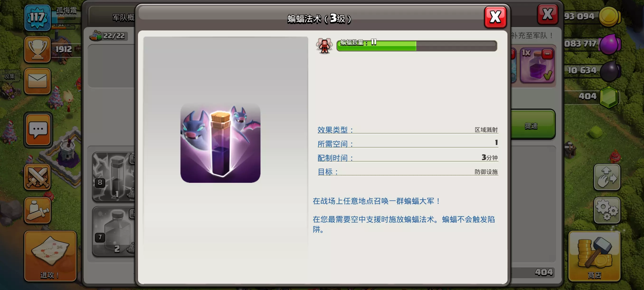This screenshot has width=644, height=290.
Task: Select the grey spell card numbered 7
Action: point(114,232)
